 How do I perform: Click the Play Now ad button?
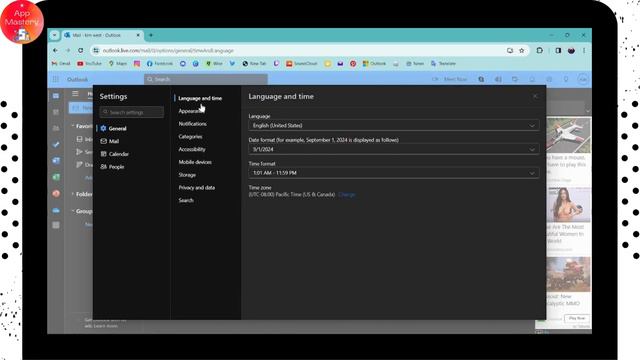pyautogui.click(x=577, y=318)
